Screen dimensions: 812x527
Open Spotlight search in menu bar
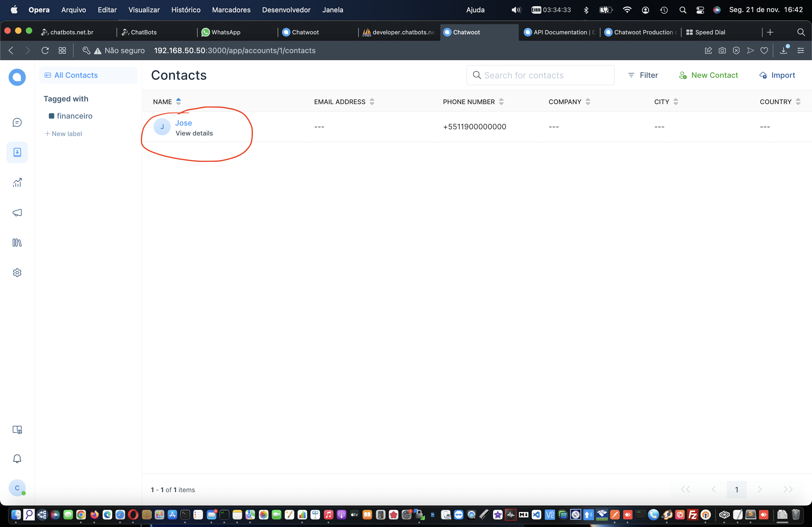click(x=683, y=10)
